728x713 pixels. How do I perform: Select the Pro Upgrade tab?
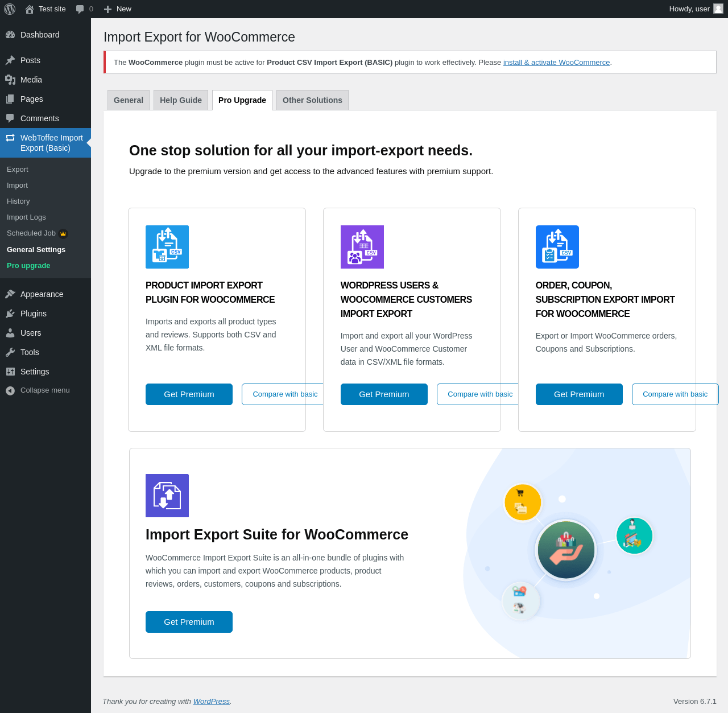(x=242, y=100)
